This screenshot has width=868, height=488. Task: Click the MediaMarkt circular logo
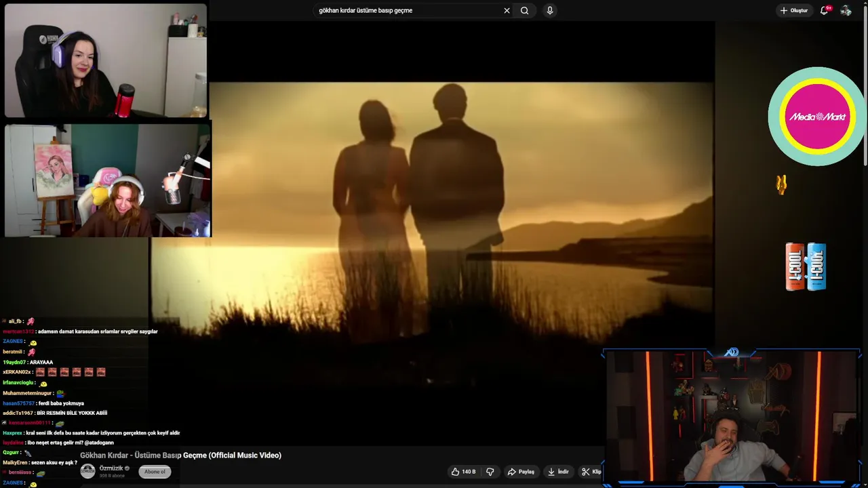[x=817, y=117]
